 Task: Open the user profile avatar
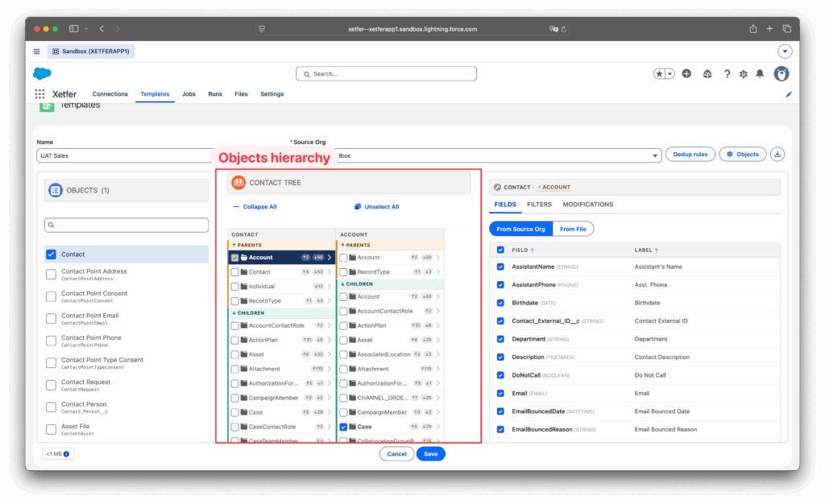coord(781,74)
